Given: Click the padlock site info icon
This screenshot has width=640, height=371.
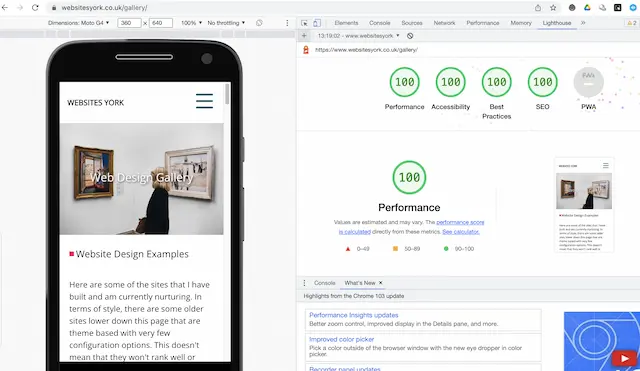Looking at the screenshot, I should (54, 8).
